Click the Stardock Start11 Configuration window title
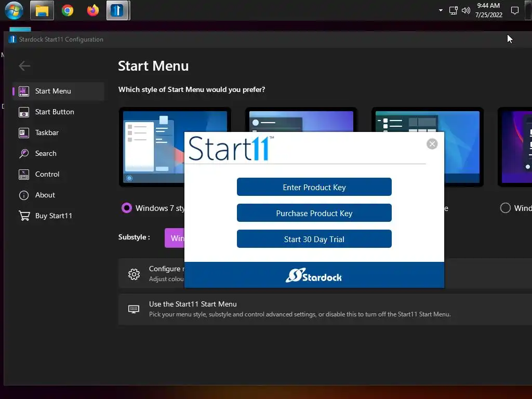This screenshot has width=532, height=399. (x=61, y=39)
